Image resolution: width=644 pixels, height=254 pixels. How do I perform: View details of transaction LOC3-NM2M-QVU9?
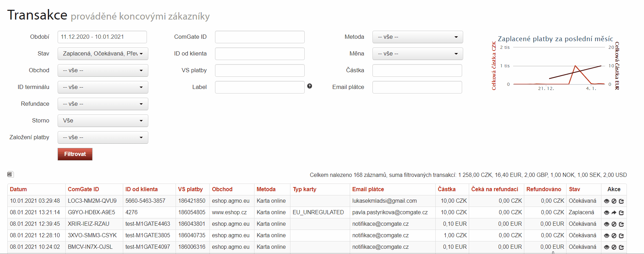point(606,201)
